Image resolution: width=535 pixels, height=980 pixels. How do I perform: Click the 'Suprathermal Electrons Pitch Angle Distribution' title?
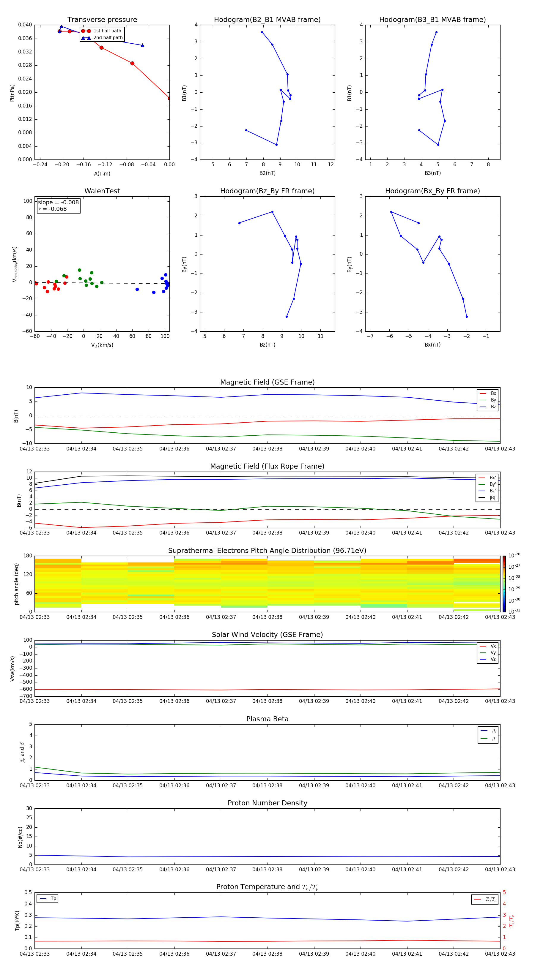(x=267, y=551)
